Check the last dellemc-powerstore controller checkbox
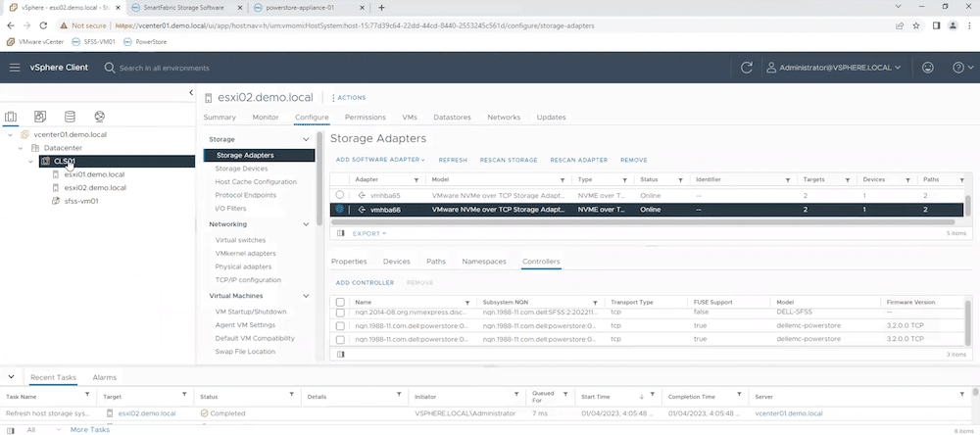This screenshot has height=435, width=980. (x=341, y=339)
